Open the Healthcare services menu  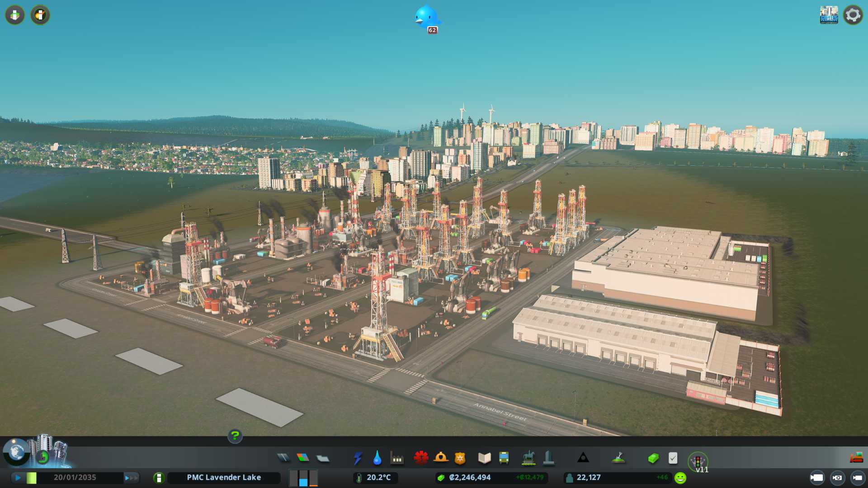pyautogui.click(x=421, y=458)
